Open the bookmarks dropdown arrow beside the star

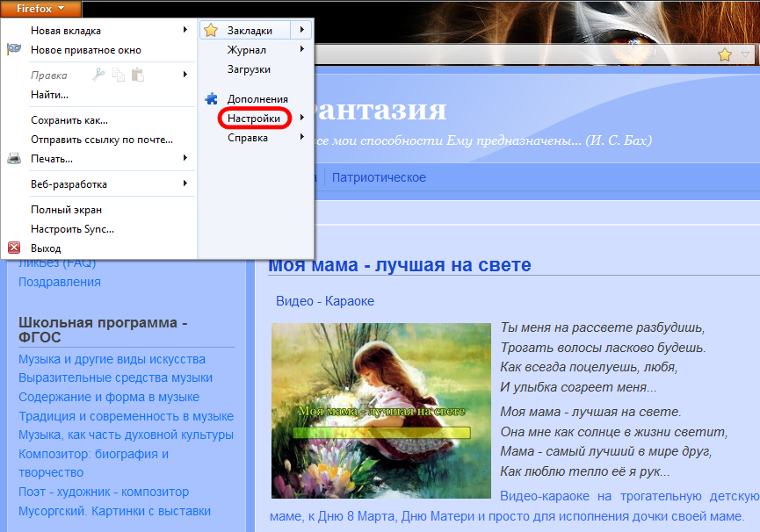(x=745, y=54)
